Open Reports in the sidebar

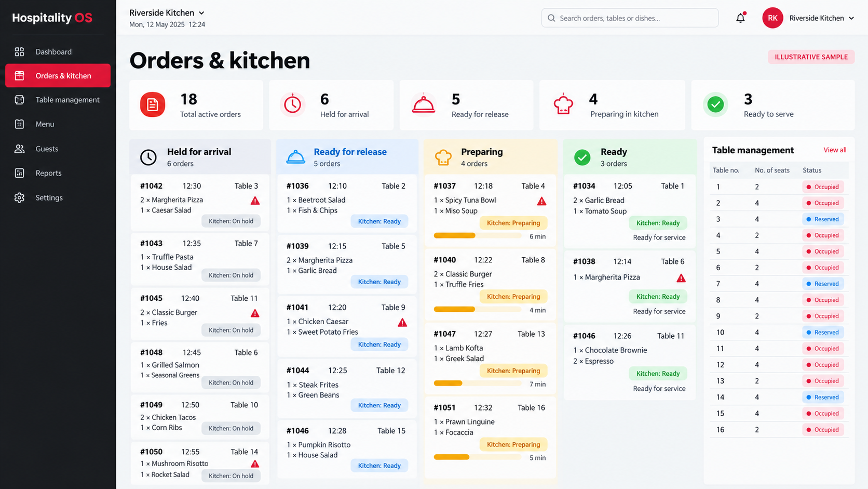pyautogui.click(x=58, y=173)
